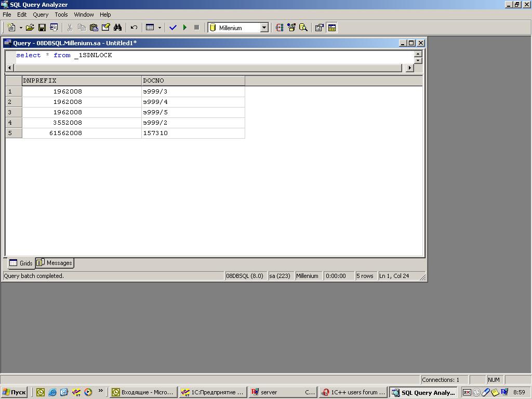Expand the New Query dropdown arrow

click(x=21, y=28)
